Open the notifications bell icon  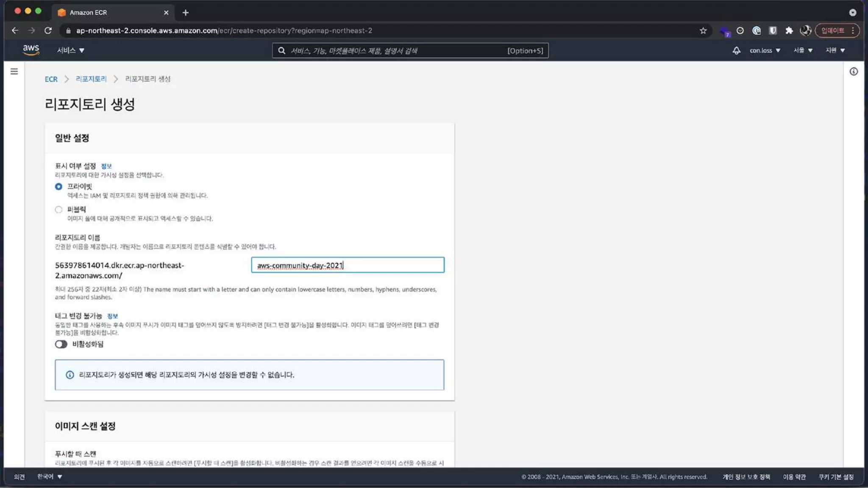coord(736,50)
